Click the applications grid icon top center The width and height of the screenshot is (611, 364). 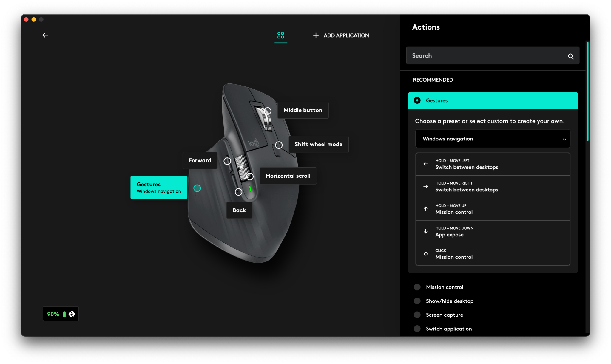tap(280, 35)
